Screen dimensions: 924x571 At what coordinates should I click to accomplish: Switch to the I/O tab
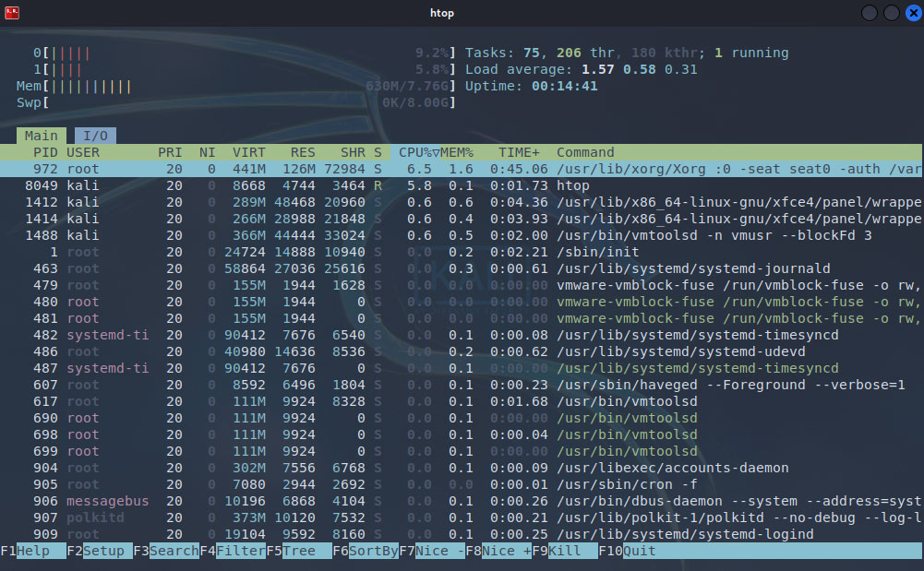[x=94, y=135]
